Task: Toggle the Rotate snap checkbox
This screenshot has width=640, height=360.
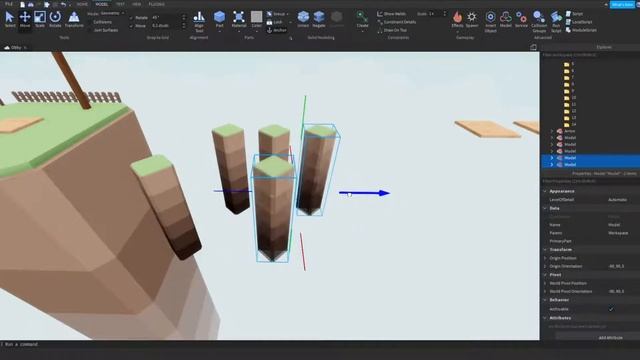Action: pyautogui.click(x=131, y=18)
